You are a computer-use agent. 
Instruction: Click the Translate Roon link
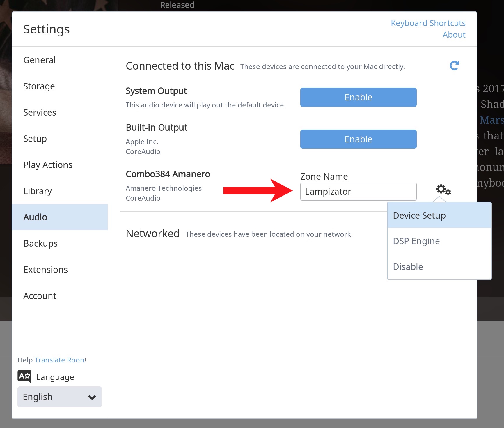point(59,360)
